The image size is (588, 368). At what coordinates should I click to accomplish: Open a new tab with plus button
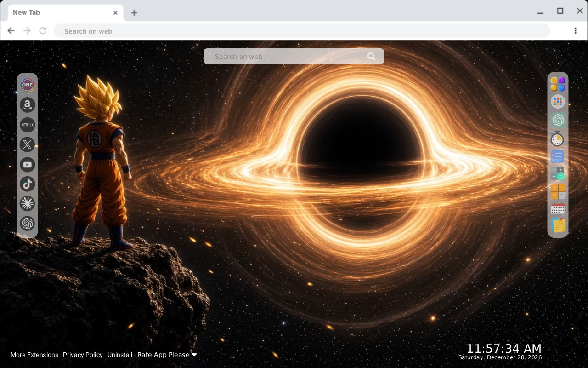pos(134,13)
